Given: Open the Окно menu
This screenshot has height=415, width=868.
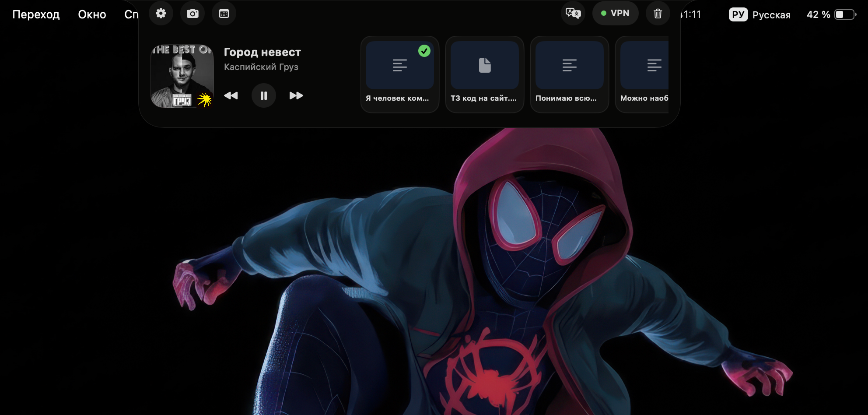Looking at the screenshot, I should point(92,14).
